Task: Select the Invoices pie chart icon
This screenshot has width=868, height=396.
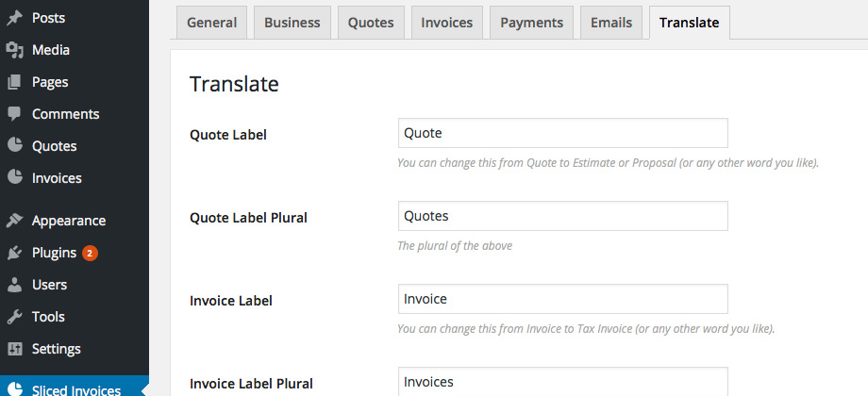Action: (x=15, y=177)
